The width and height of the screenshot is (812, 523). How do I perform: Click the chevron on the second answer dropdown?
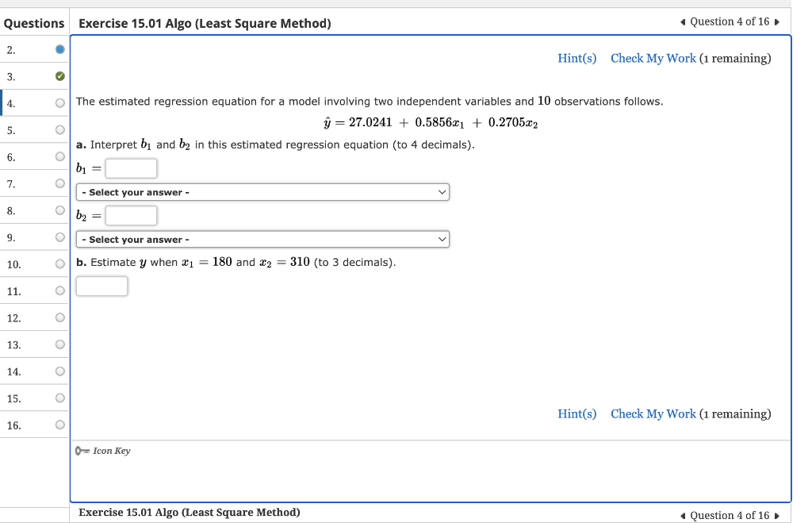pos(442,239)
